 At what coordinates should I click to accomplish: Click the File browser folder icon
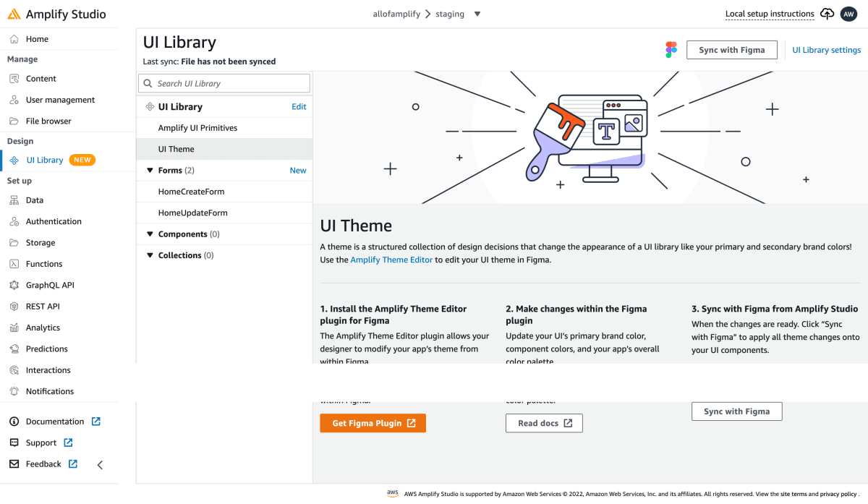click(14, 121)
